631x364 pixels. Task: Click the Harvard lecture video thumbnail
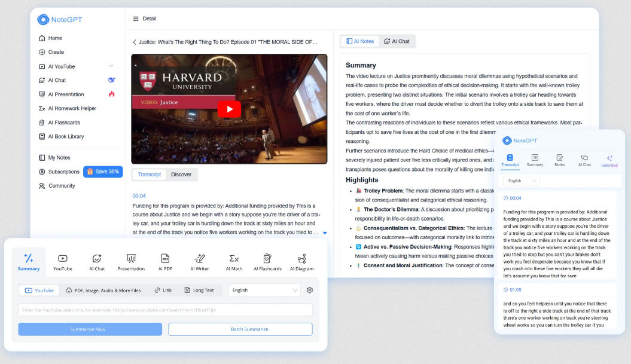click(229, 109)
